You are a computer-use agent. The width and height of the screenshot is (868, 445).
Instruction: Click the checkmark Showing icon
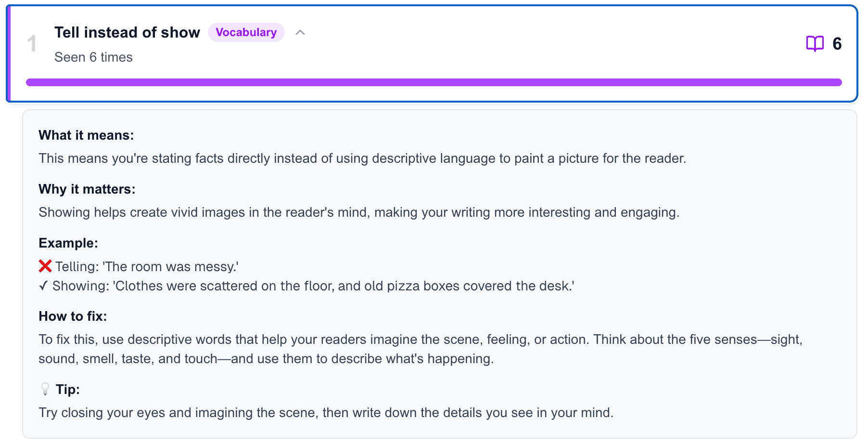[x=43, y=286]
